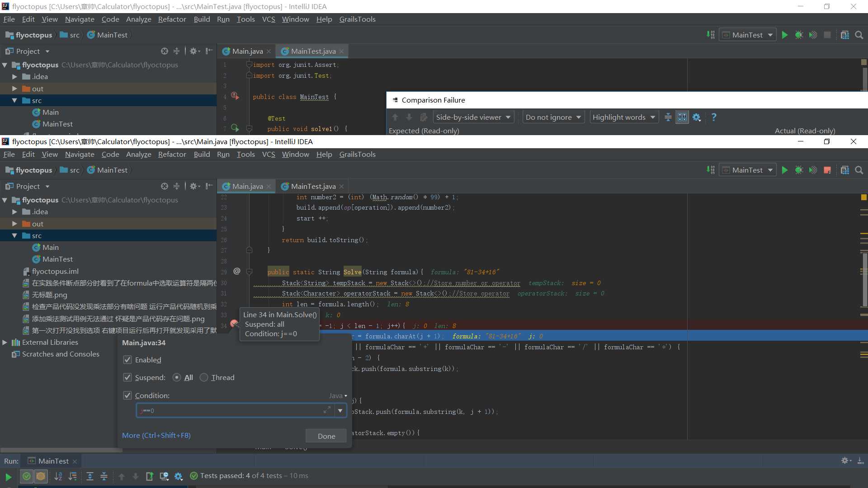Image resolution: width=868 pixels, height=488 pixels.
Task: Click flyoctopus breadcrumb in front window
Action: click(29, 170)
